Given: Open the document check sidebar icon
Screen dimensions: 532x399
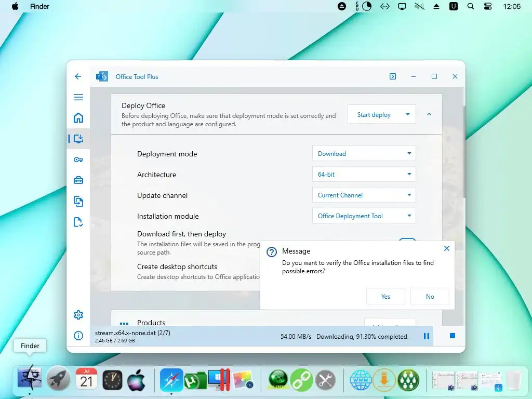Looking at the screenshot, I should coord(78,222).
